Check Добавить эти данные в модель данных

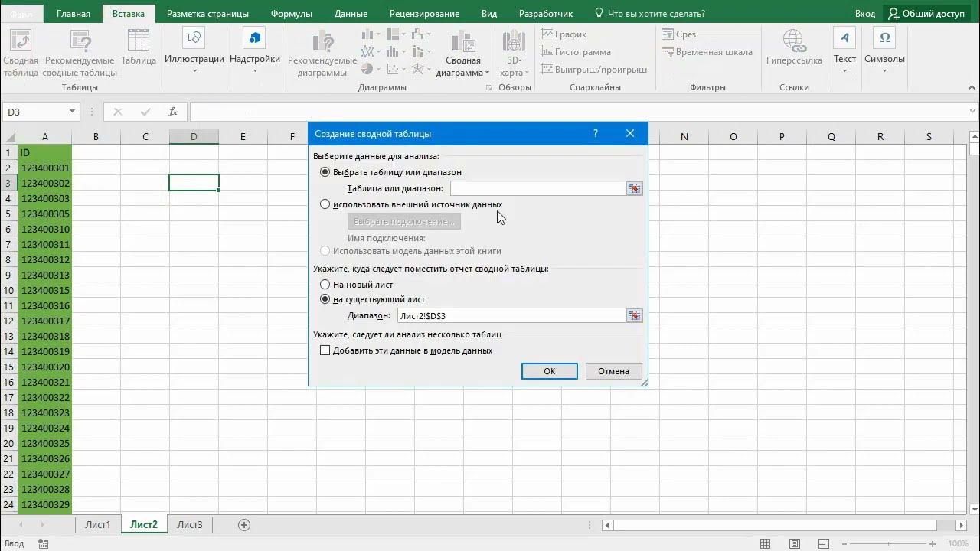click(325, 350)
